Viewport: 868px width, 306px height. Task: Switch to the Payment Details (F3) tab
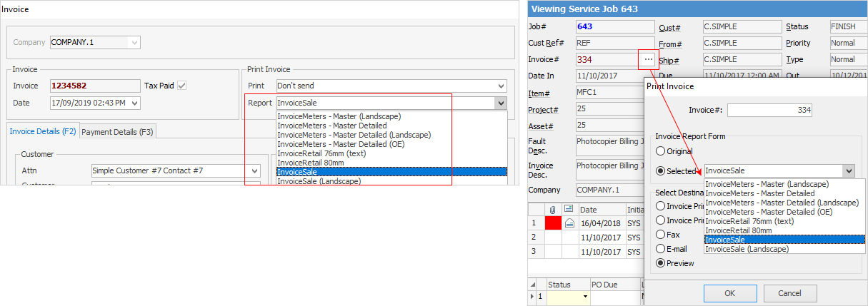pyautogui.click(x=116, y=131)
